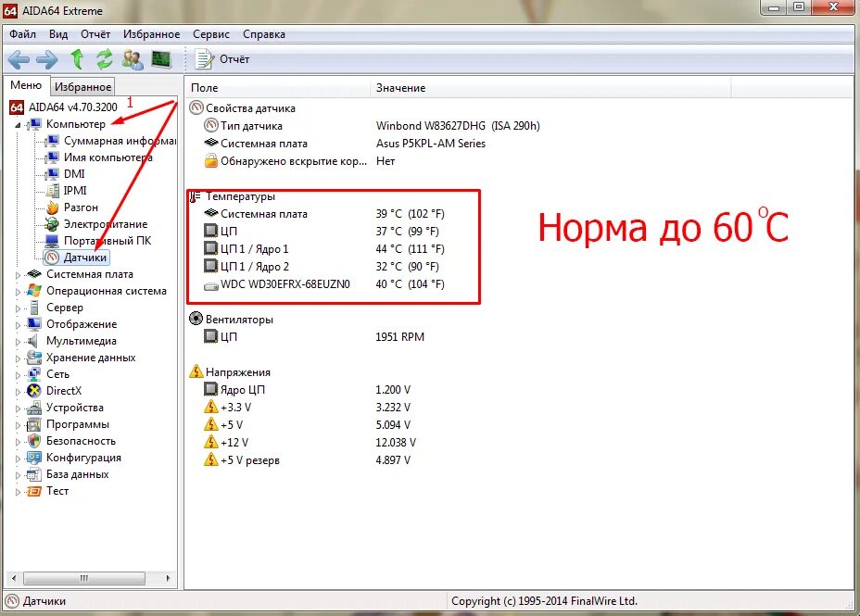
Task: Click the Программы icon in tree
Action: [34, 424]
